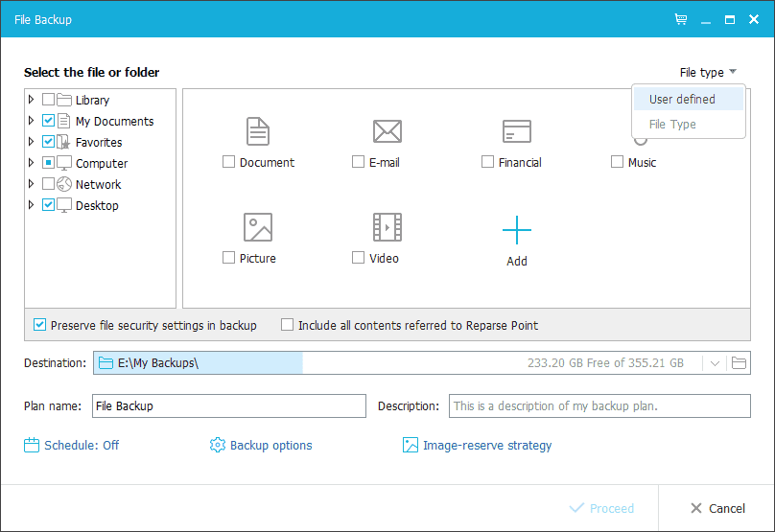Click the Add label for new file type
The image size is (775, 532).
click(x=516, y=262)
